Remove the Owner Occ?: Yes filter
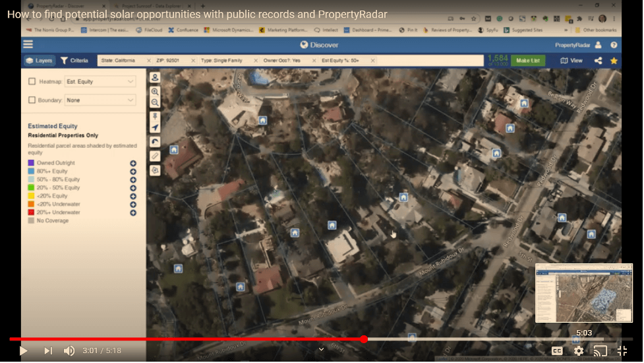644x363 pixels. click(314, 61)
